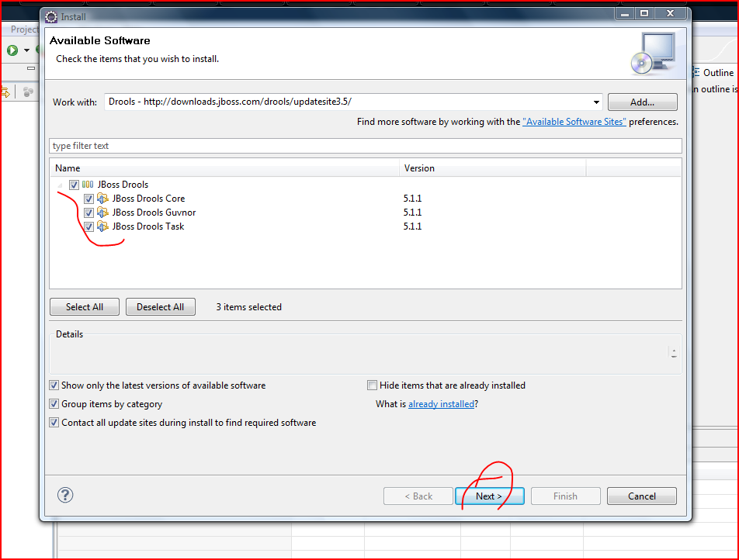Click the green Run icon in Eclipse toolbar
This screenshot has height=560, width=739.
pyautogui.click(x=12, y=50)
